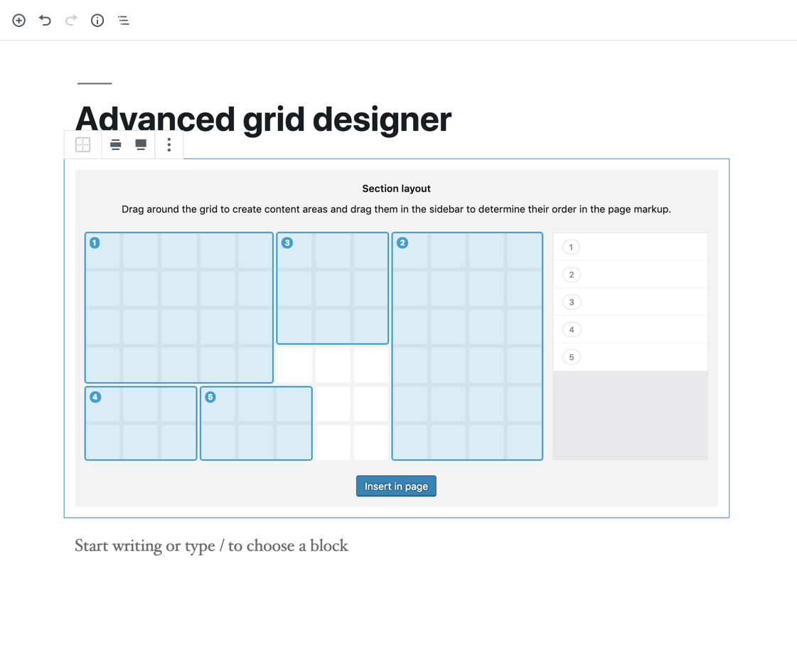The width and height of the screenshot is (797, 672).
Task: Click the Start writing paragraph placeholder
Action: click(x=211, y=546)
